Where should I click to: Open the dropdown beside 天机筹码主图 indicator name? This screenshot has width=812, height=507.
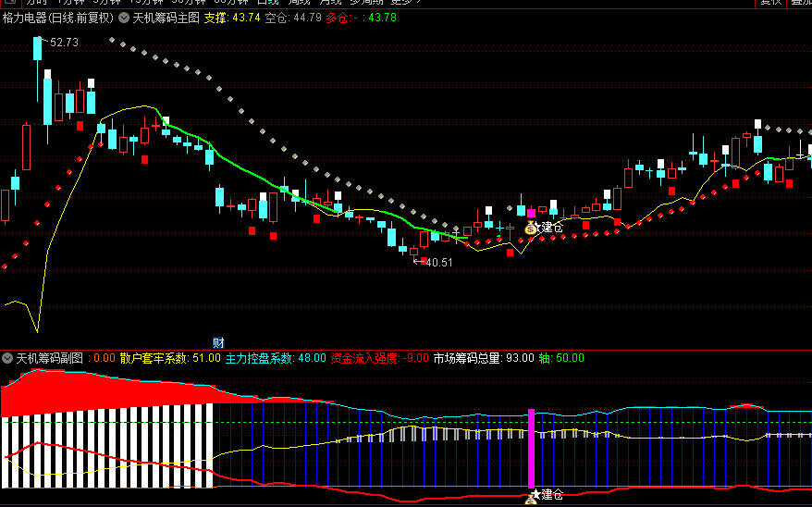click(x=124, y=18)
